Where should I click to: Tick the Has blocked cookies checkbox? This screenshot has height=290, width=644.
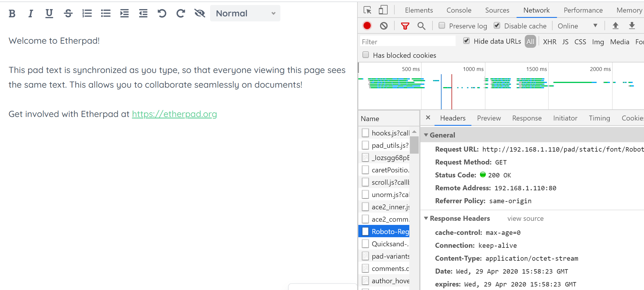(365, 55)
